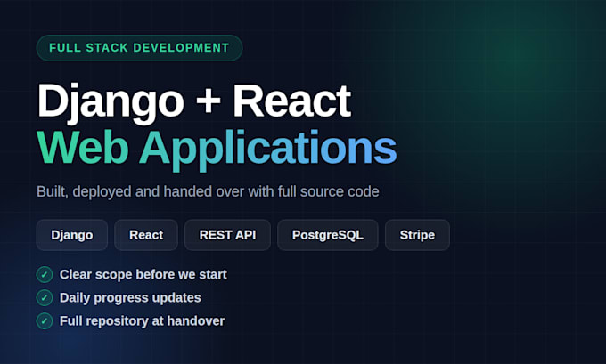This screenshot has height=364, width=606.
Task: Click the text 'Clear scope before we start'
Action: point(143,275)
